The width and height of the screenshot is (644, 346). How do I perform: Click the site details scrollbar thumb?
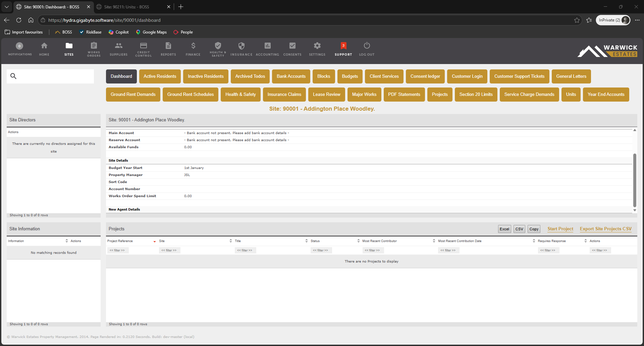[x=635, y=180]
